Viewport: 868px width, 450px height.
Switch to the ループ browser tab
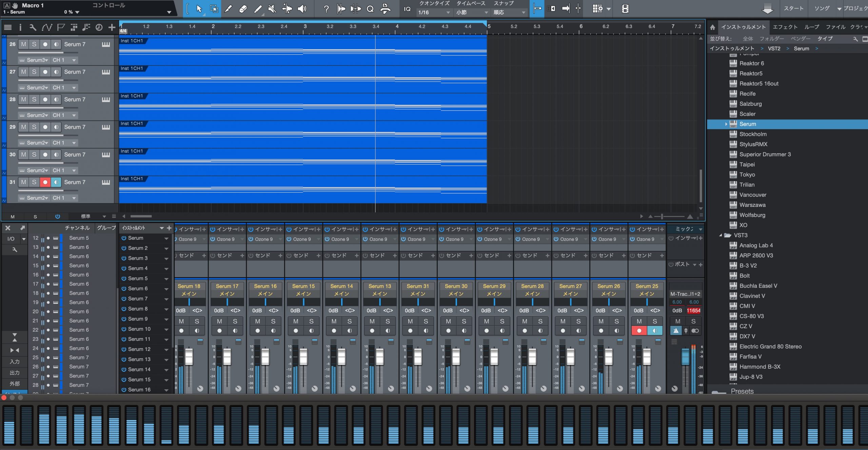pyautogui.click(x=812, y=27)
